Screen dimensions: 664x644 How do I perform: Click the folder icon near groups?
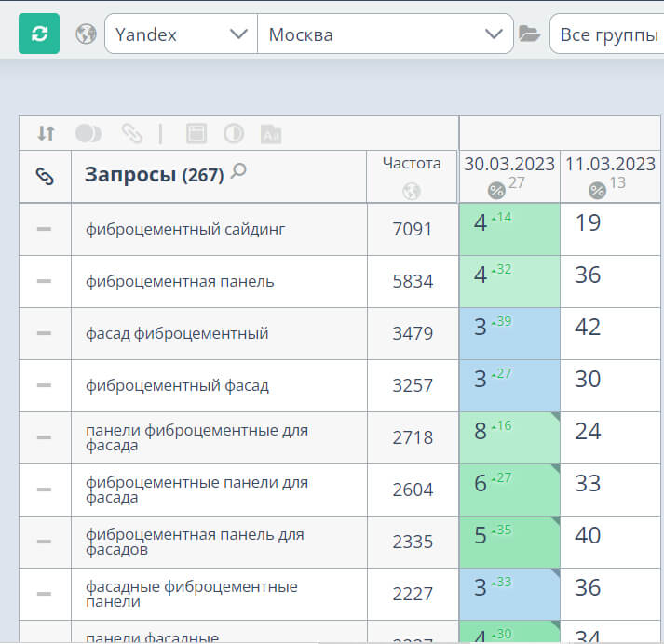(530, 34)
